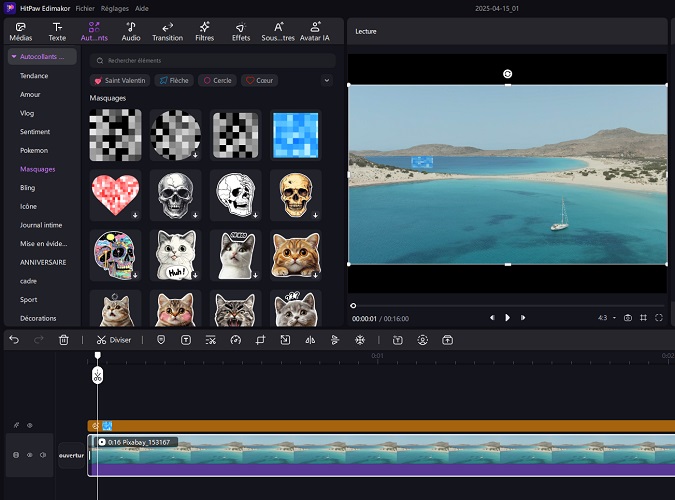
Task: Collapse the Autocollants category tree
Action: tap(14, 56)
